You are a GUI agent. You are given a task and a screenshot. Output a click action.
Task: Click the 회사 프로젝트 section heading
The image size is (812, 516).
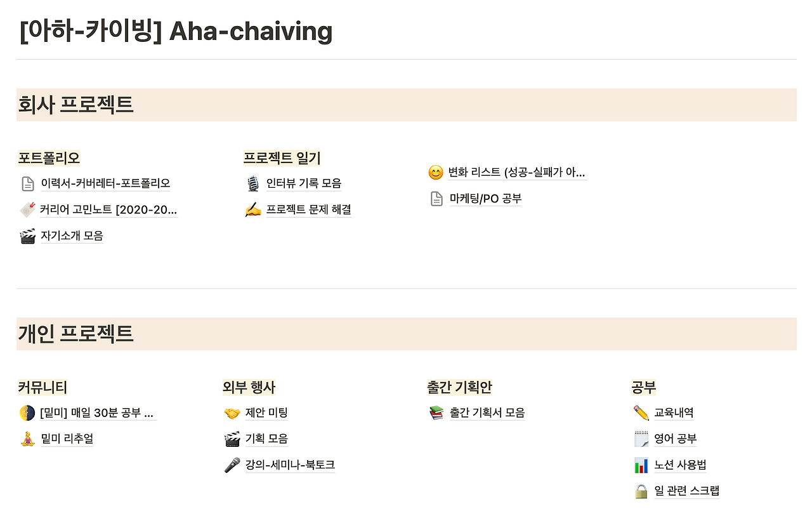75,105
